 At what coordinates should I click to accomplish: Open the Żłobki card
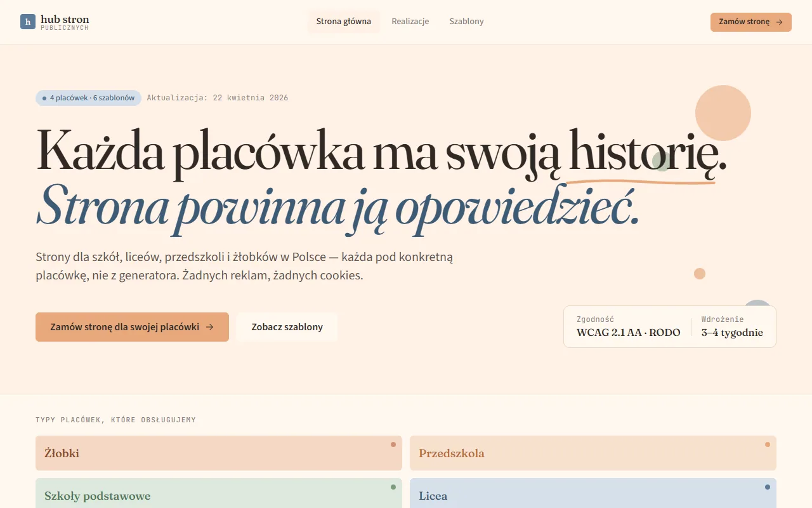pos(219,453)
